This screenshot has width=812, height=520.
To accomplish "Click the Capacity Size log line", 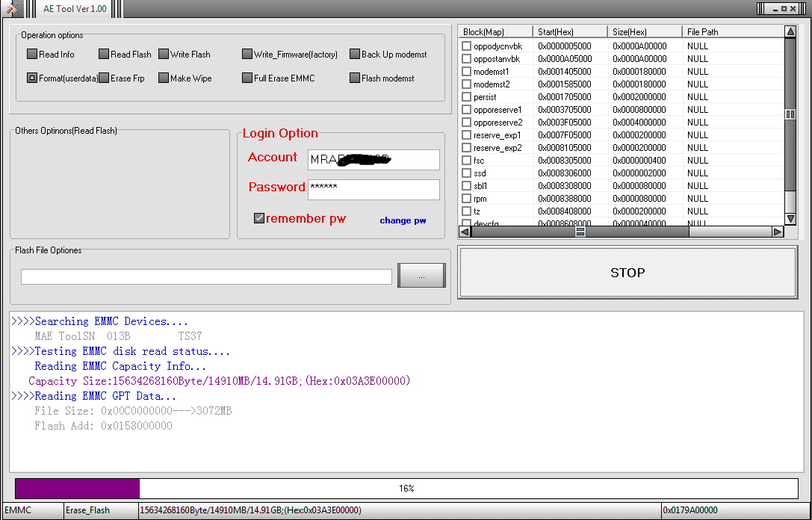I will click(x=220, y=381).
